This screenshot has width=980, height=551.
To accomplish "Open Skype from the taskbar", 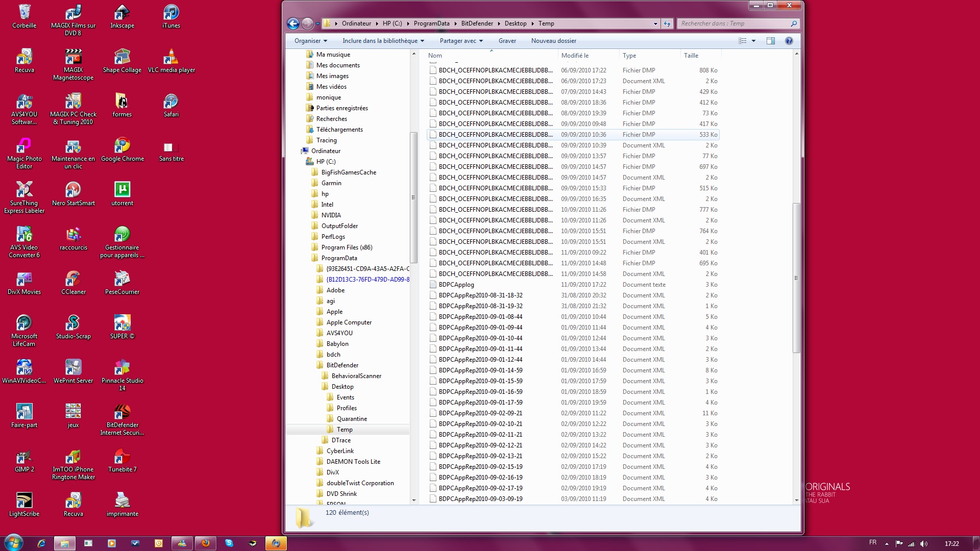I will [x=229, y=543].
